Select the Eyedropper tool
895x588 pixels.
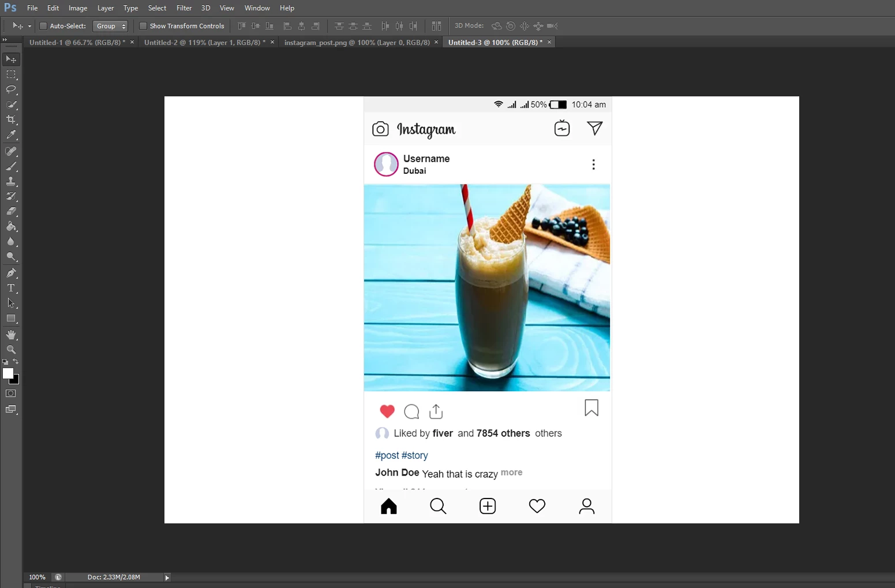click(11, 135)
